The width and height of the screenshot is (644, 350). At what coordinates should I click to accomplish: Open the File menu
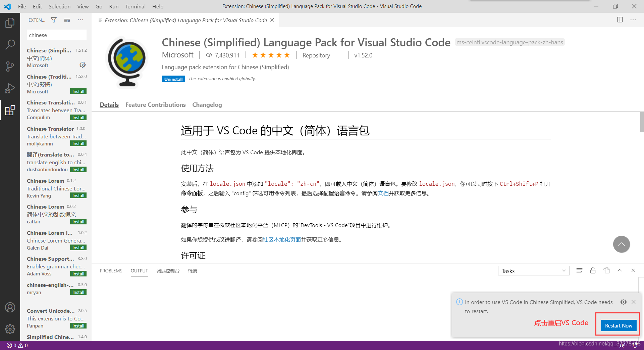click(x=22, y=6)
